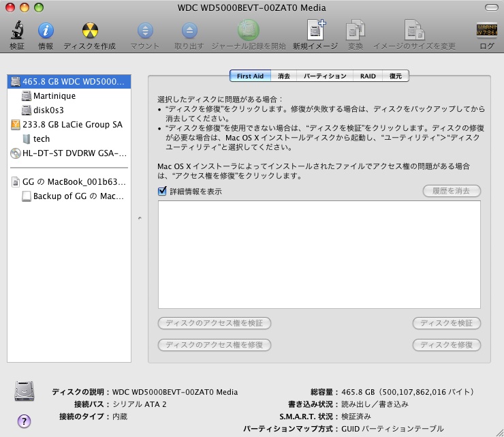Create a 新規イメージ from the toolbar

click(315, 30)
